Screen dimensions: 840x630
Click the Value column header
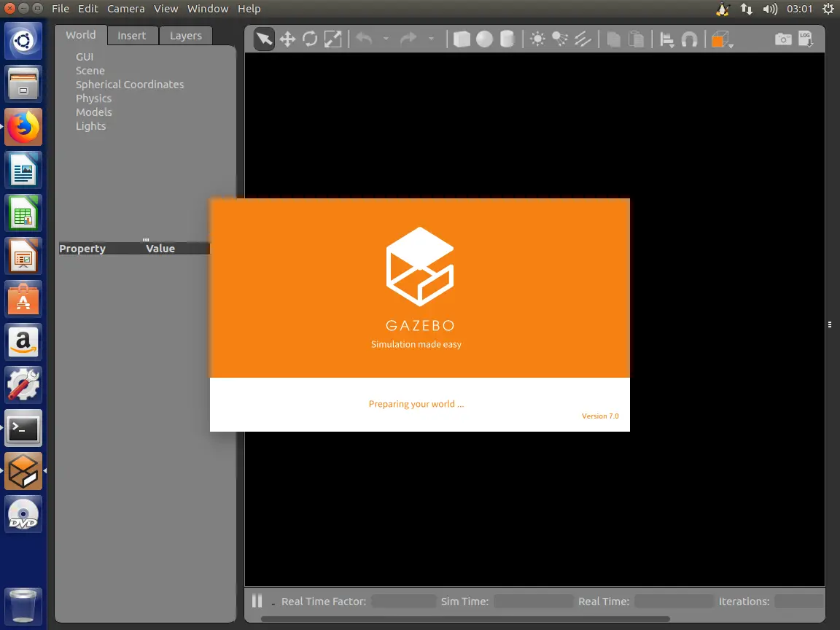coord(160,249)
